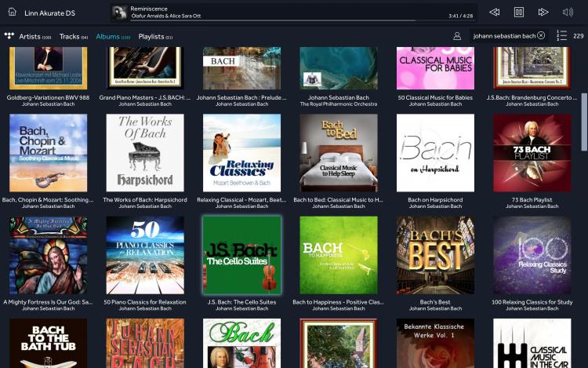588x368 pixels.
Task: Click the Linn Akurate DS device name
Action: [49, 13]
